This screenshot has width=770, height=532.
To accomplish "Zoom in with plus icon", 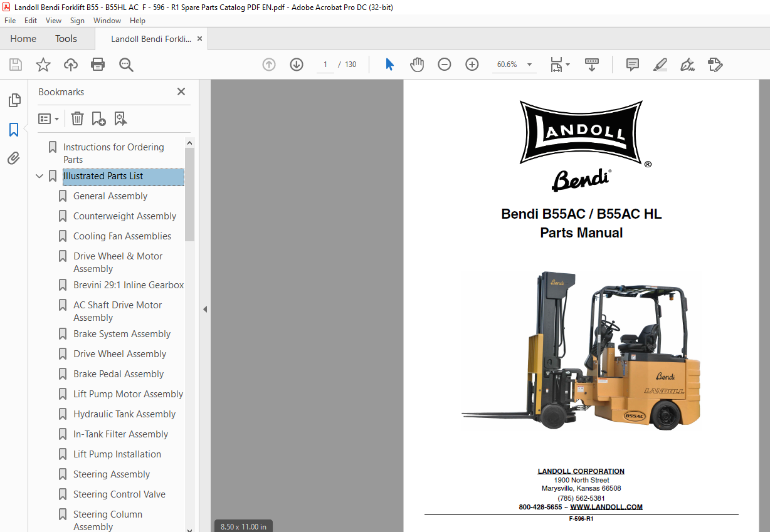I will (472, 65).
